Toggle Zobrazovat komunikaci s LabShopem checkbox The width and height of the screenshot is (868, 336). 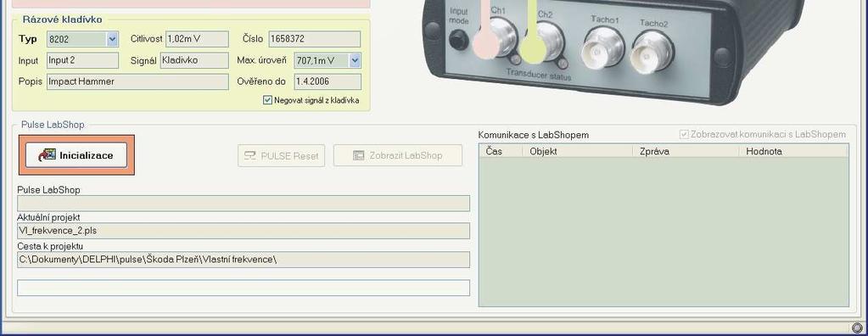point(684,134)
